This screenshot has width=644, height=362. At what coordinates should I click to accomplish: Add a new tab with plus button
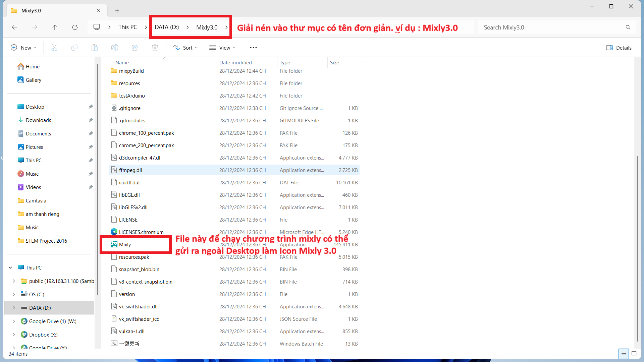[117, 11]
